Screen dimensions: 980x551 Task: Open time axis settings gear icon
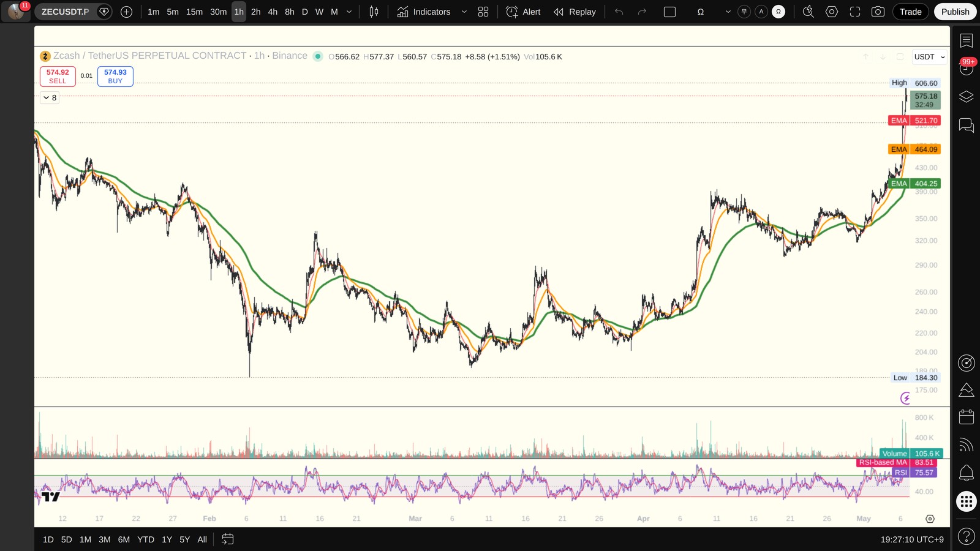(x=930, y=519)
